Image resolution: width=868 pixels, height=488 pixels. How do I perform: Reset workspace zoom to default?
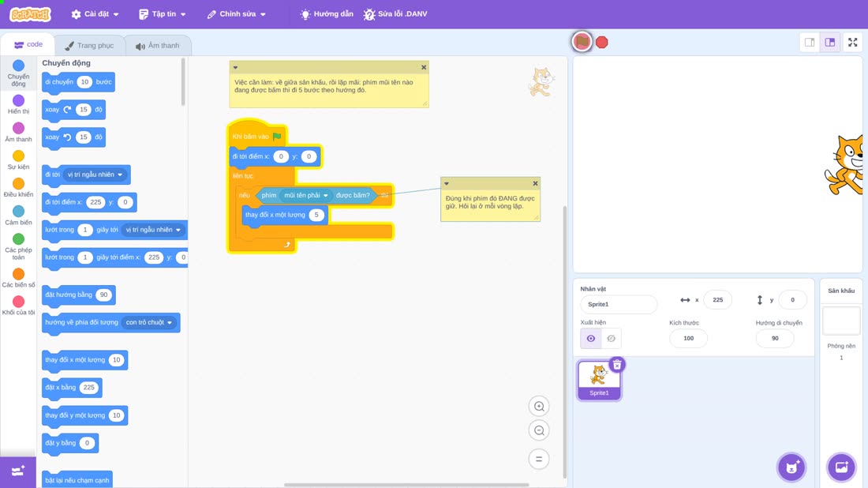click(539, 459)
